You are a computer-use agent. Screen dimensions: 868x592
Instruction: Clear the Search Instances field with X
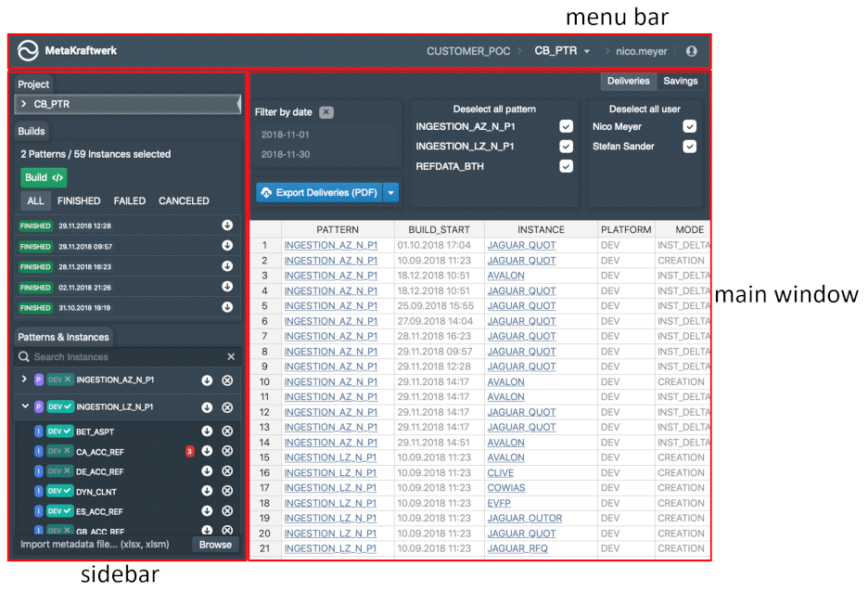[231, 357]
